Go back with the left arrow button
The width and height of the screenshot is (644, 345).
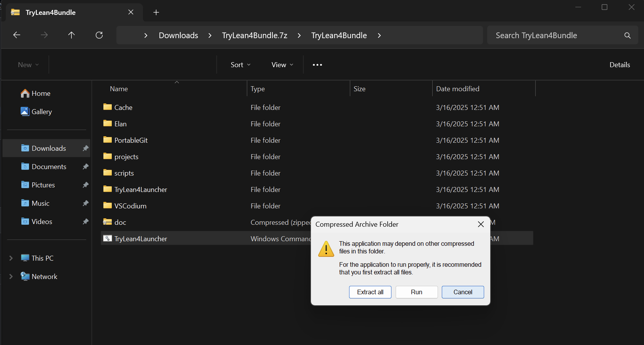pos(17,35)
